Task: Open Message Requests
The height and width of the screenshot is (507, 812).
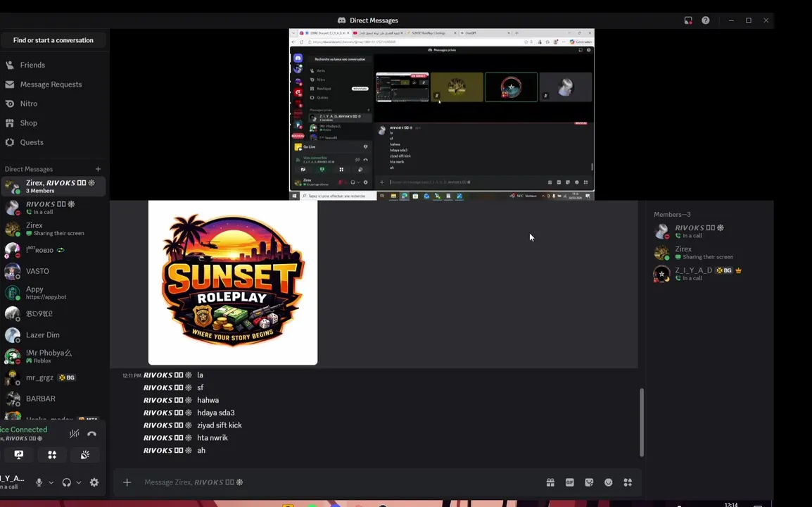Action: point(53,84)
